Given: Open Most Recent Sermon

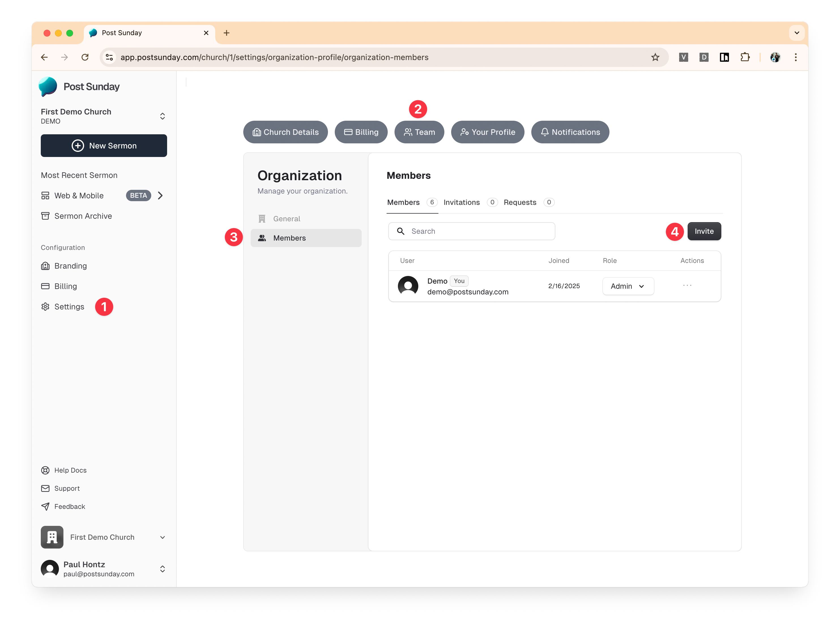Looking at the screenshot, I should pyautogui.click(x=79, y=175).
